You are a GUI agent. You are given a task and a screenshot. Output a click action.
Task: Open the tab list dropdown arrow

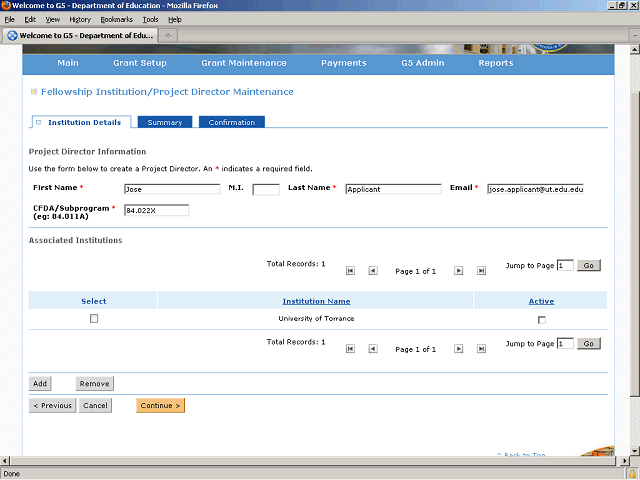click(x=635, y=36)
